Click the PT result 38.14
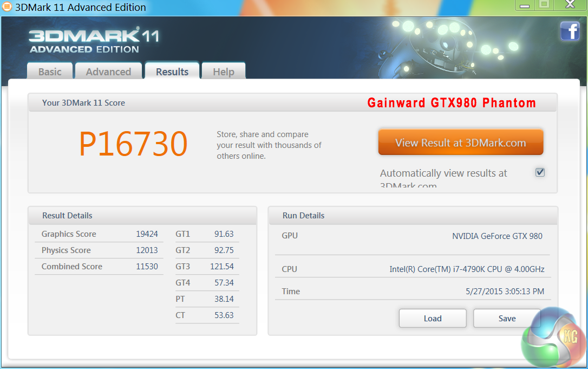 point(224,299)
